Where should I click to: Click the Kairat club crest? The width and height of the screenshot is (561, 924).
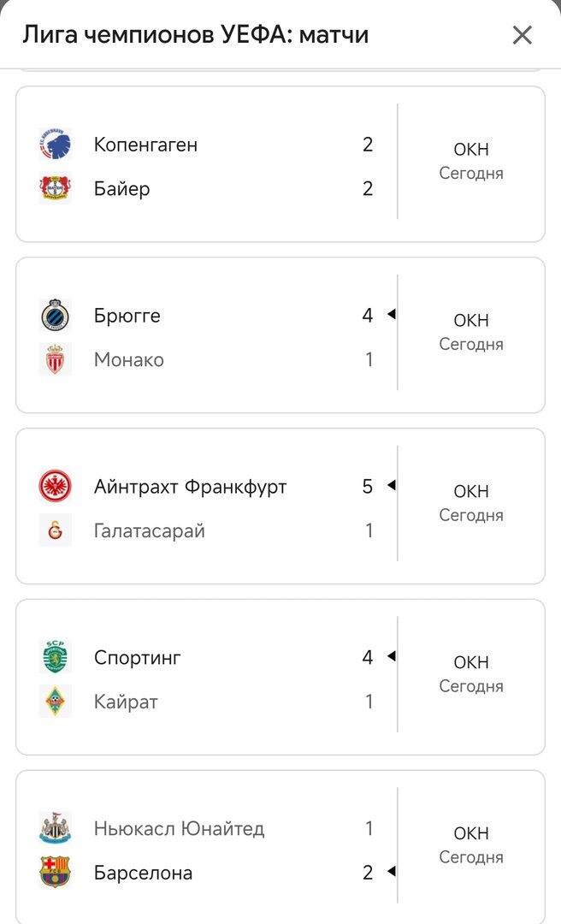point(56,702)
